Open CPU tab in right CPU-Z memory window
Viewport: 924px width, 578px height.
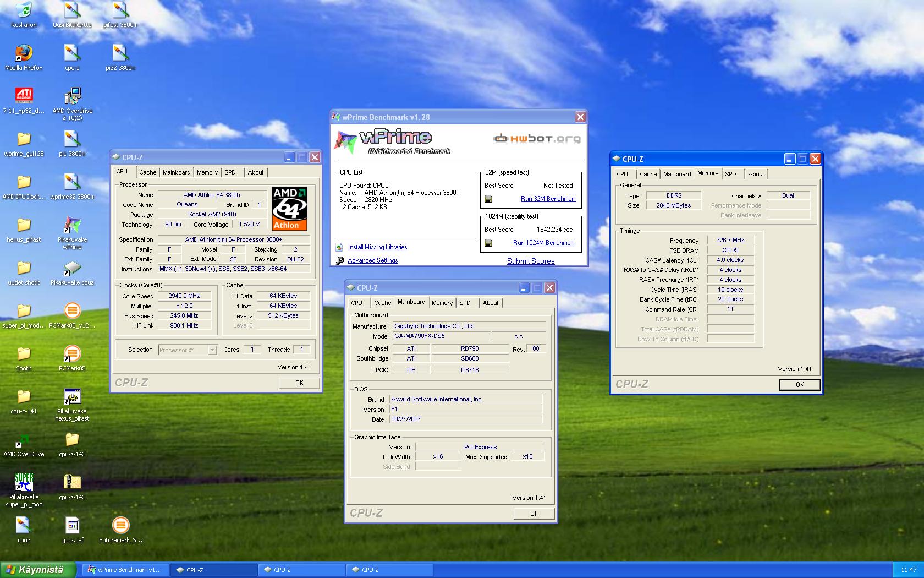coord(622,174)
